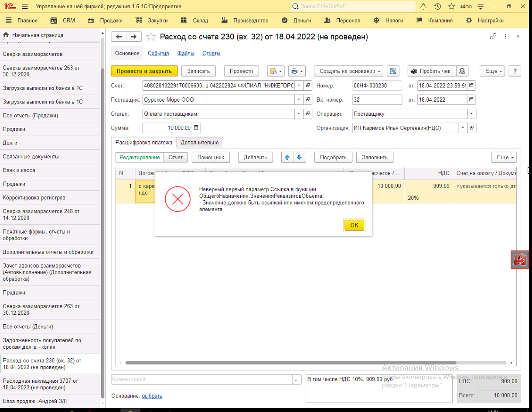The width and height of the screenshot is (532, 412).
Task: Focus the search field Поиск Ctrl+Shift+F
Action: (353, 7)
